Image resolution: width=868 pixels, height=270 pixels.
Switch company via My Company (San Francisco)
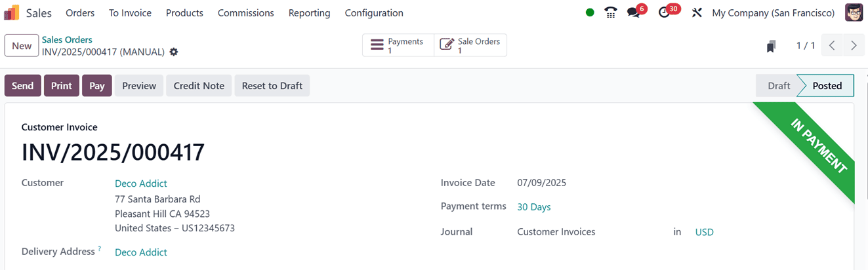point(774,12)
